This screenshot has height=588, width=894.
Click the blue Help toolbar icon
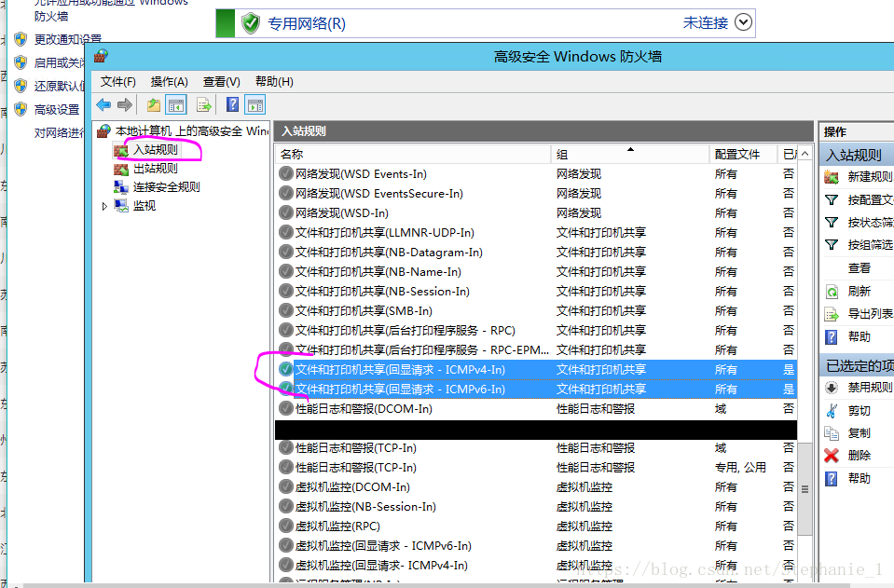pos(232,104)
